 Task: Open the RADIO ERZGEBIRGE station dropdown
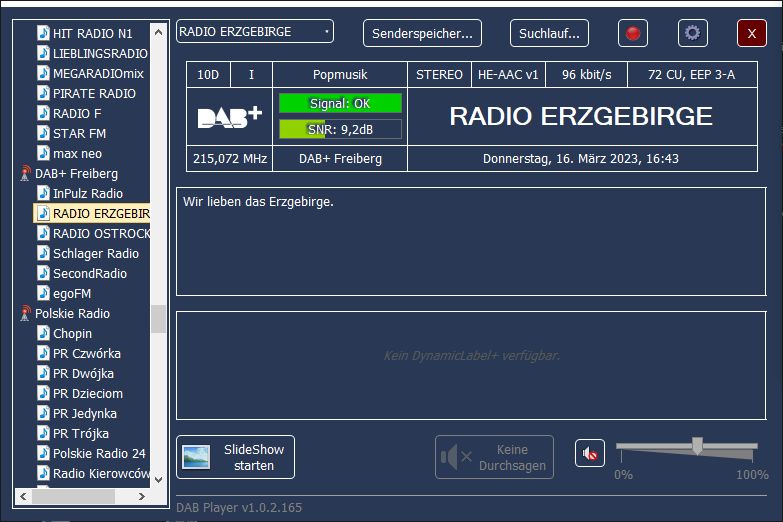(x=255, y=32)
